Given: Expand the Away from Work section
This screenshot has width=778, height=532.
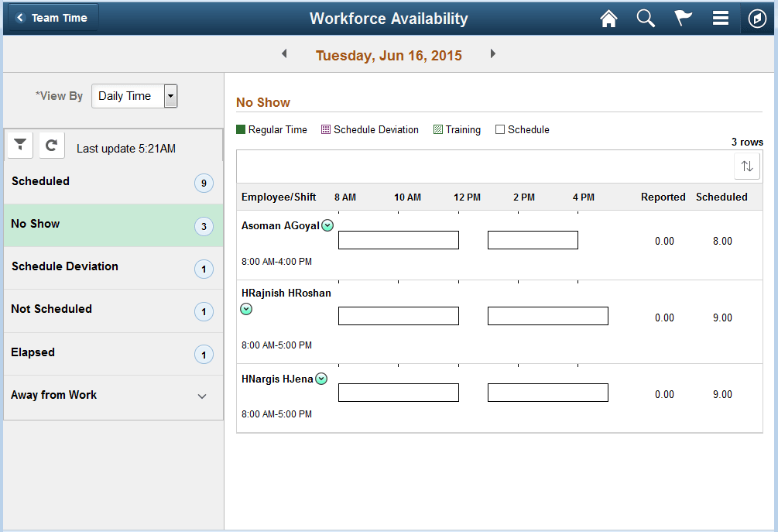Looking at the screenshot, I should point(114,396).
